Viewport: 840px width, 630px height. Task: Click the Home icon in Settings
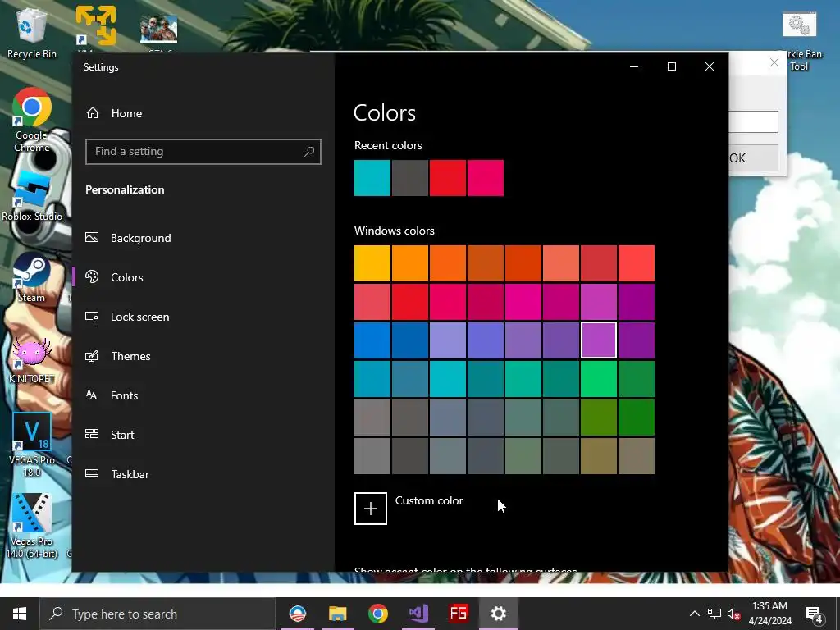pyautogui.click(x=93, y=113)
